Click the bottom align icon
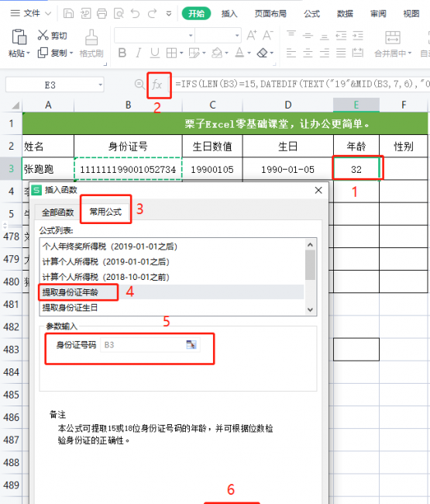This screenshot has height=504, width=430. point(325,36)
